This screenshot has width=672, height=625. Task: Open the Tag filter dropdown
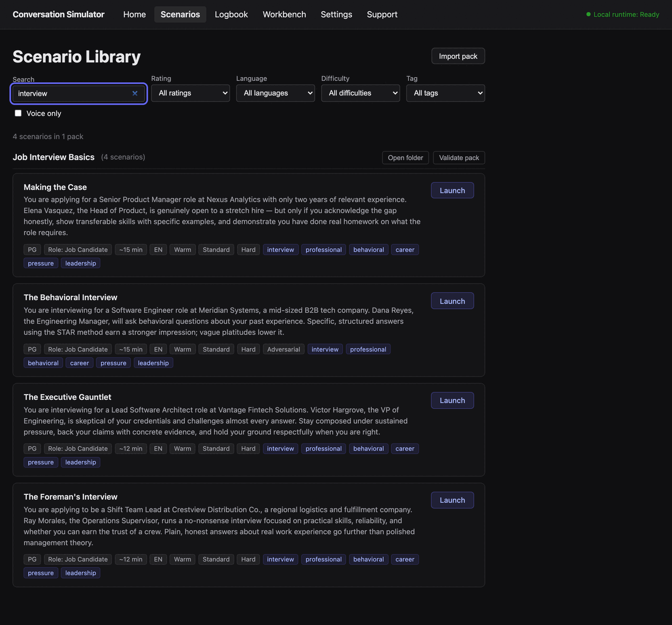pos(446,93)
